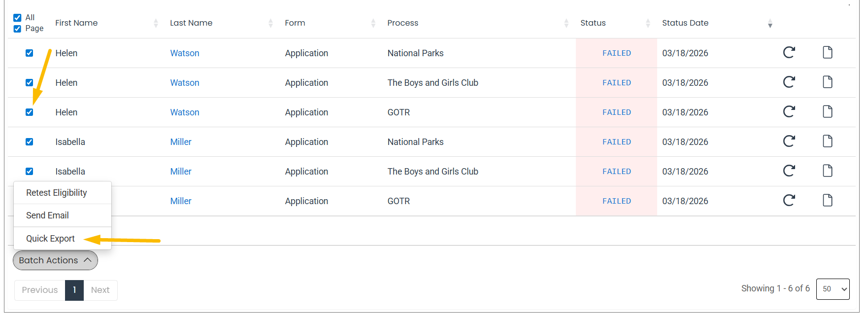The width and height of the screenshot is (868, 320).
Task: Open document icon for Isabella Miller GOTR row
Action: pyautogui.click(x=828, y=200)
